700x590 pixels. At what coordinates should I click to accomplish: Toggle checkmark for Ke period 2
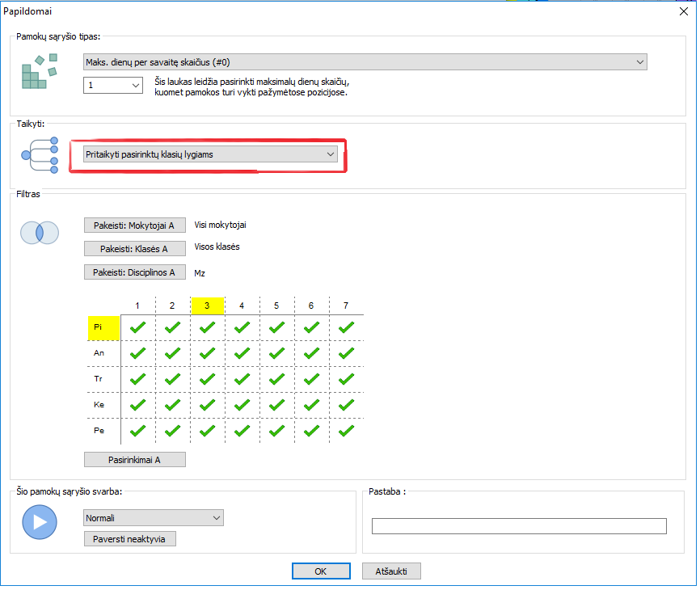pyautogui.click(x=172, y=405)
